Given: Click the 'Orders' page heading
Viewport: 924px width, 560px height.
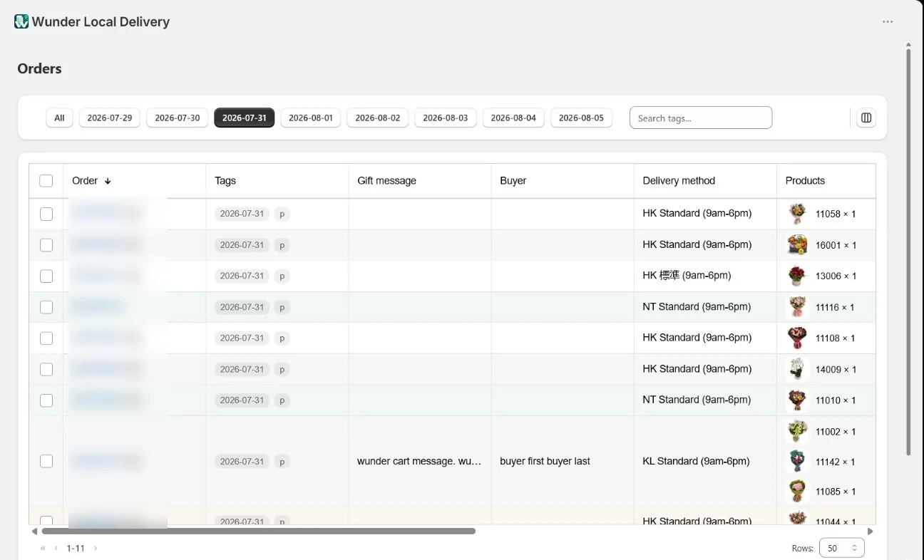Looking at the screenshot, I should point(39,68).
